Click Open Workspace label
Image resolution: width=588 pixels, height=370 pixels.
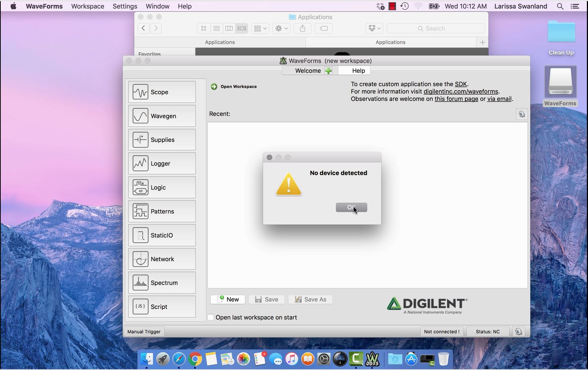coord(239,86)
